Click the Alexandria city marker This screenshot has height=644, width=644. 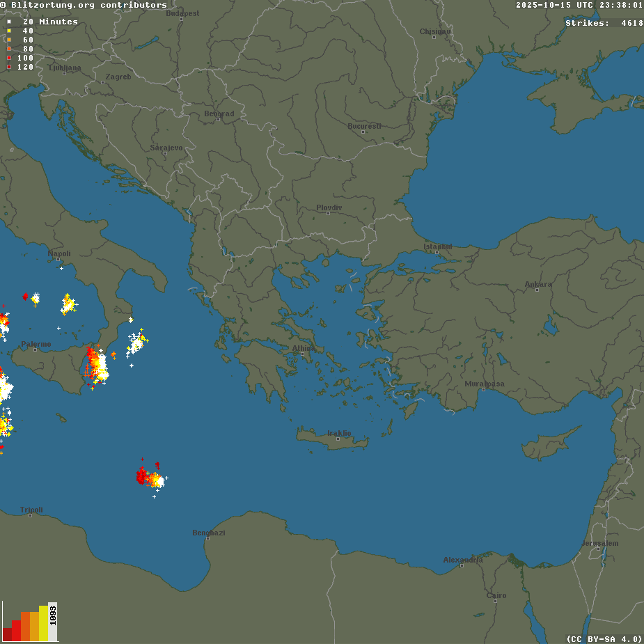(462, 565)
